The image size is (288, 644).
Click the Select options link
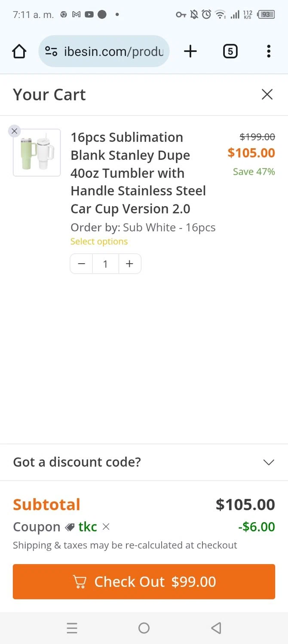[99, 241]
